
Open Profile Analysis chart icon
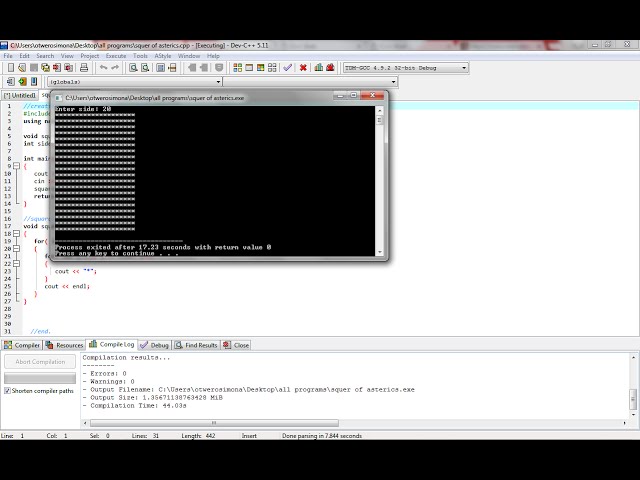(319, 68)
